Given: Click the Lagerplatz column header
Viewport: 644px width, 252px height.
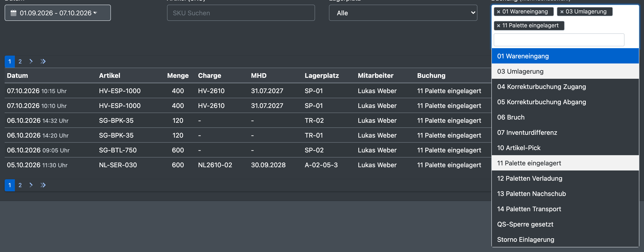Looking at the screenshot, I should pos(322,75).
